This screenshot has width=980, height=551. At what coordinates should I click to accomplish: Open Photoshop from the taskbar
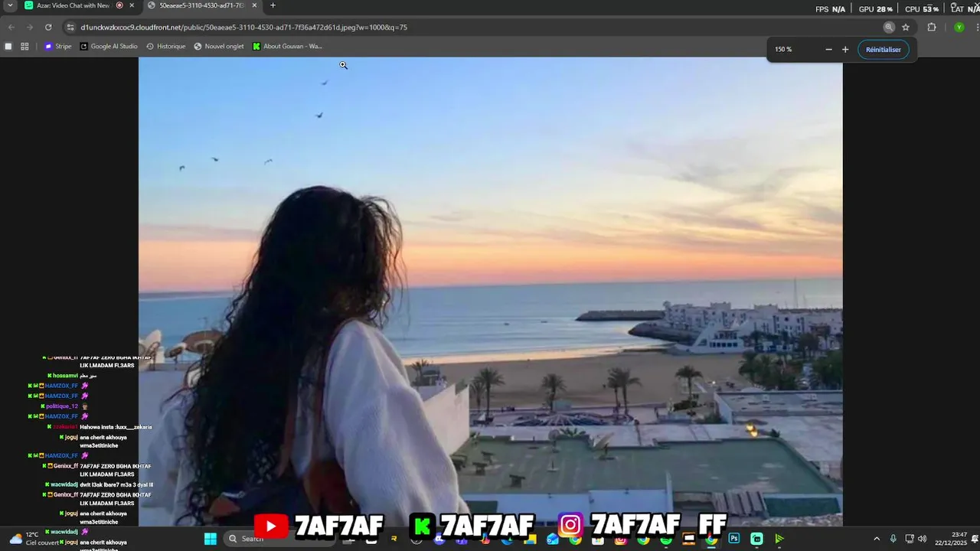click(x=734, y=539)
